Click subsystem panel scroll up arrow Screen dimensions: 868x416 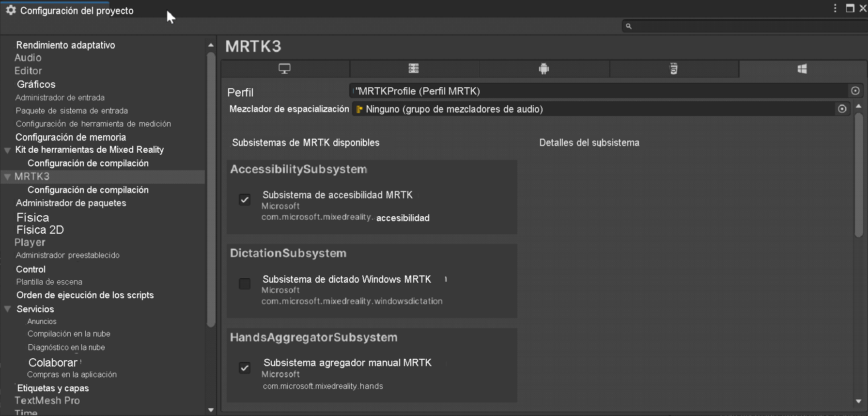[x=858, y=106]
